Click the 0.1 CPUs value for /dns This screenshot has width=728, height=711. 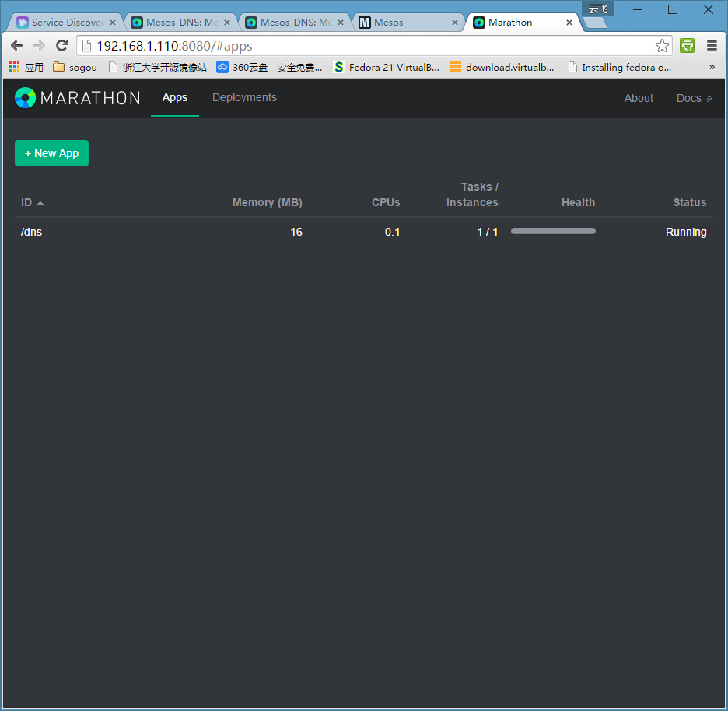click(x=392, y=232)
